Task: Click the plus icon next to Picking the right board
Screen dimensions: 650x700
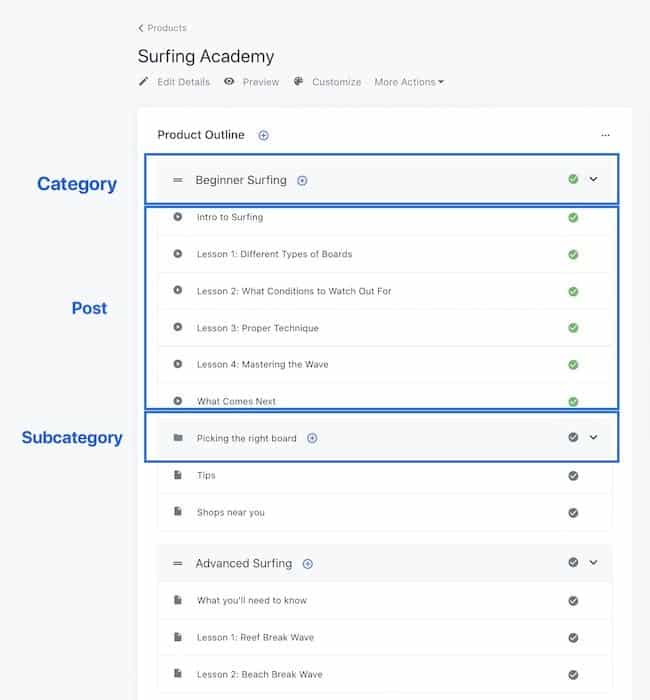Action: pos(312,438)
